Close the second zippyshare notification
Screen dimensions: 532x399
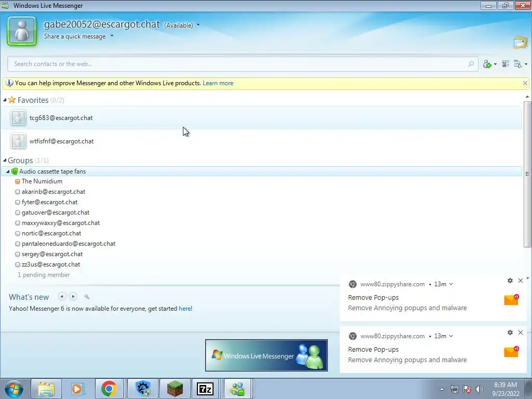(521, 332)
